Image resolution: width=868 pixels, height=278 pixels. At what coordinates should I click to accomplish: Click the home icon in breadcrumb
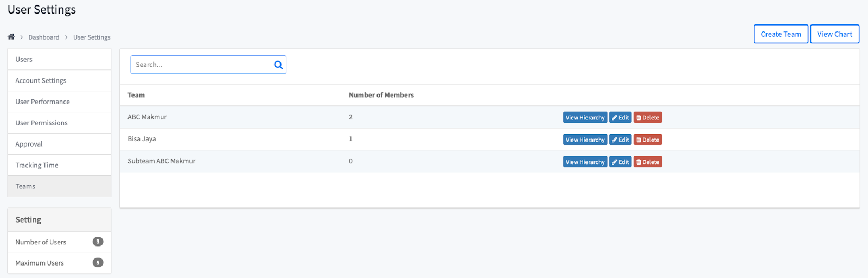click(11, 37)
